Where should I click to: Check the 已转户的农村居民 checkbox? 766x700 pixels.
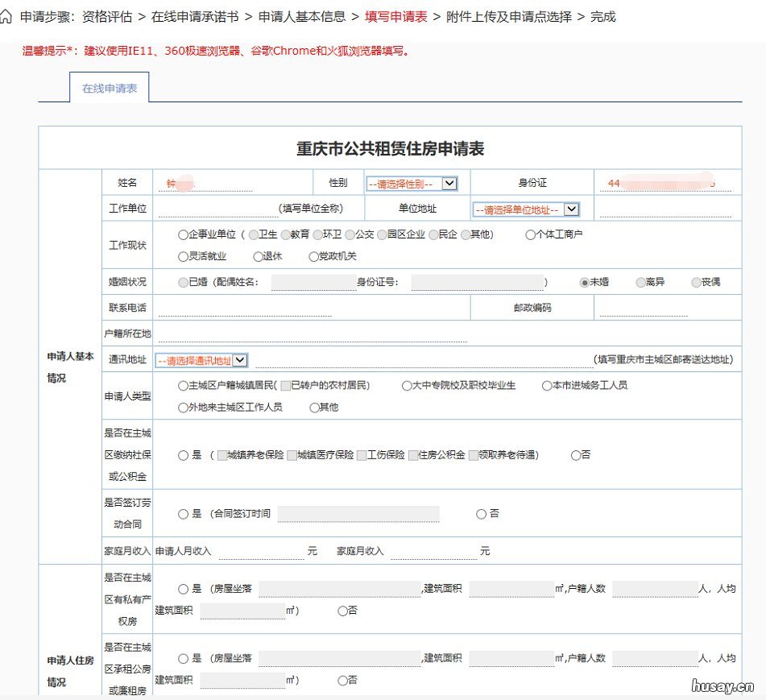(287, 385)
